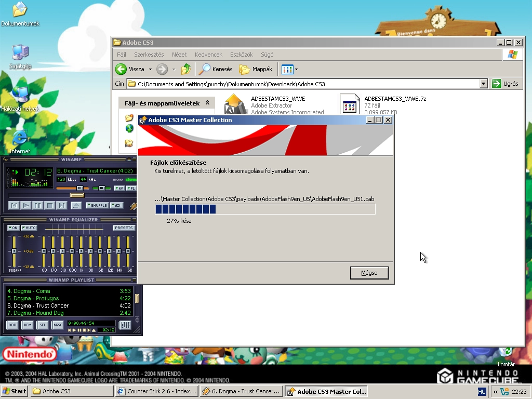The image size is (532, 399).
Task: Open playlist REM menu
Action: (x=28, y=325)
